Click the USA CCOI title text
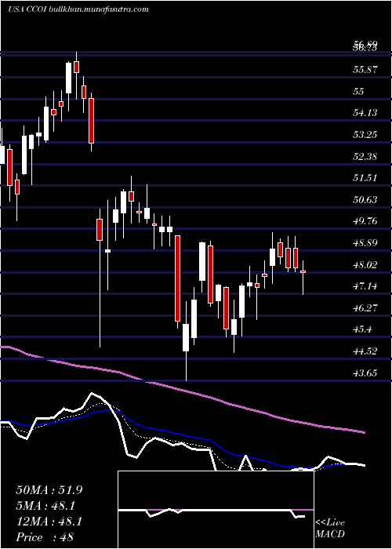Viewport: 392px width, 549px height. pos(27,9)
